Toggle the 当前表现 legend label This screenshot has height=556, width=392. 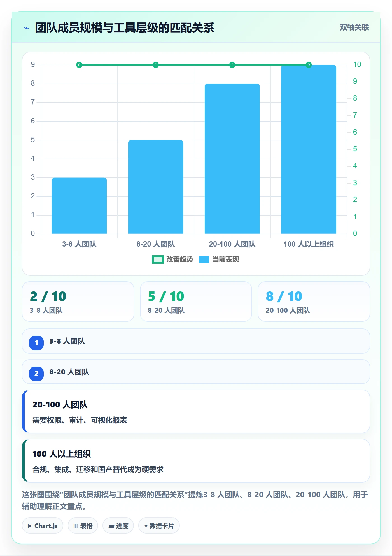click(x=226, y=260)
